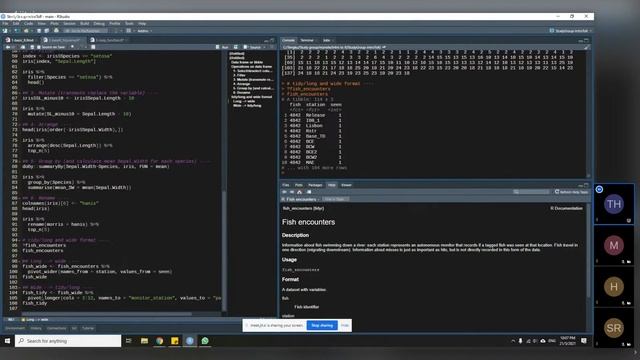The width and height of the screenshot is (640, 360).
Task: Click the Compile Report icon in editor toolbar
Action: click(93, 47)
